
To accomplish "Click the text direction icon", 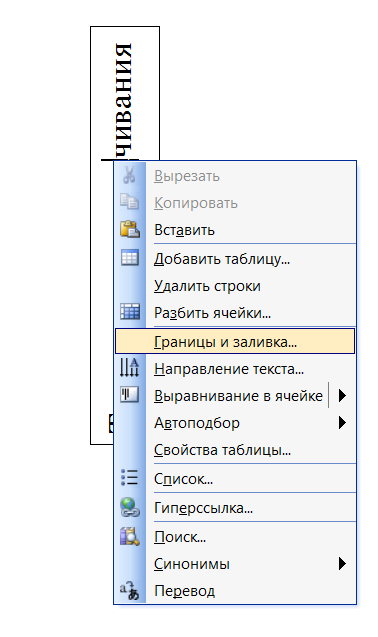I will 129,368.
